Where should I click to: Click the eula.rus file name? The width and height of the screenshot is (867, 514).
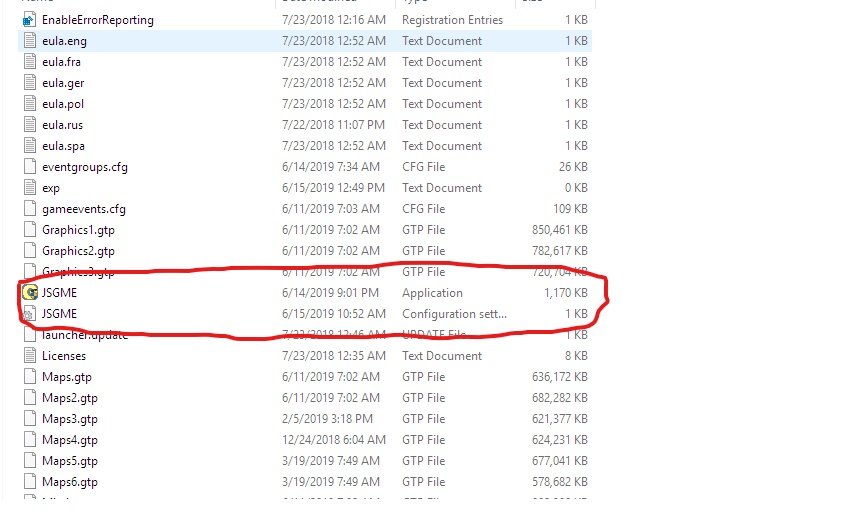(62, 125)
